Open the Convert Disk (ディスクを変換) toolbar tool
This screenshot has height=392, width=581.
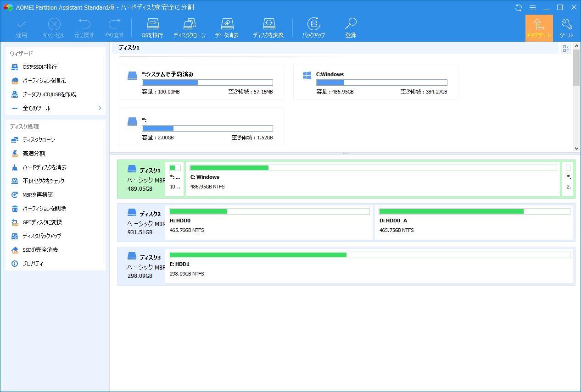(x=268, y=28)
